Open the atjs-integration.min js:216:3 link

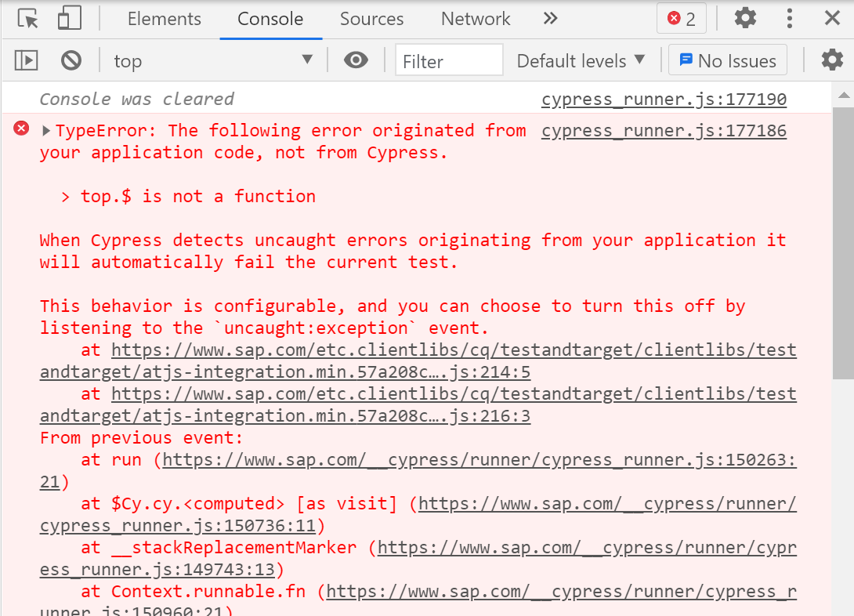[418, 405]
